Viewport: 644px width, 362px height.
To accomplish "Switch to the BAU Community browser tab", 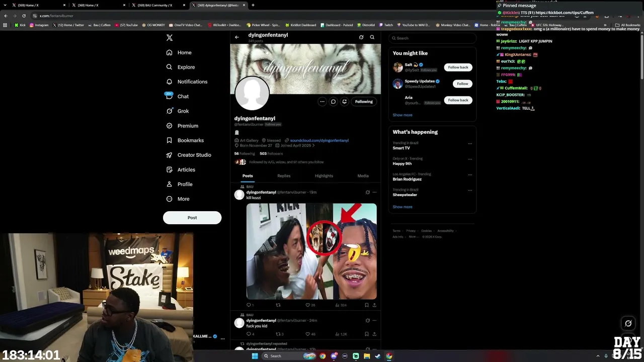I will point(158,5).
